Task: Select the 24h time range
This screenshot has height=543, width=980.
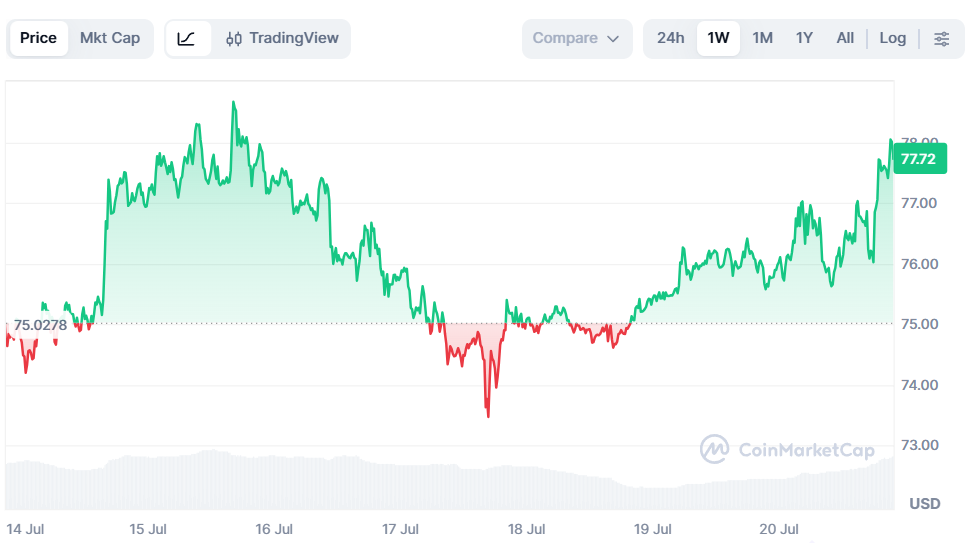Action: point(670,38)
